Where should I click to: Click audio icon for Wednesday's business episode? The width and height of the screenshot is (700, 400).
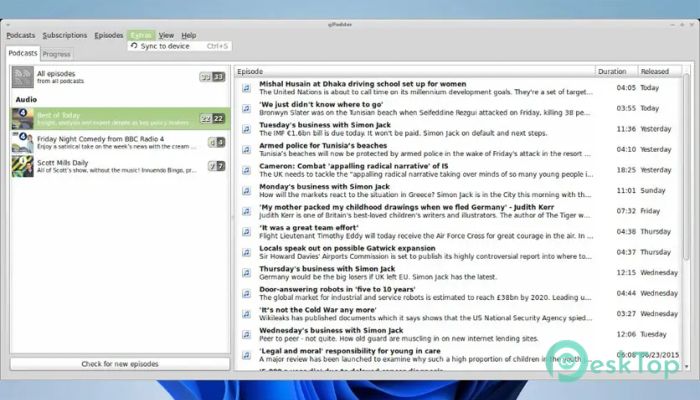click(246, 334)
